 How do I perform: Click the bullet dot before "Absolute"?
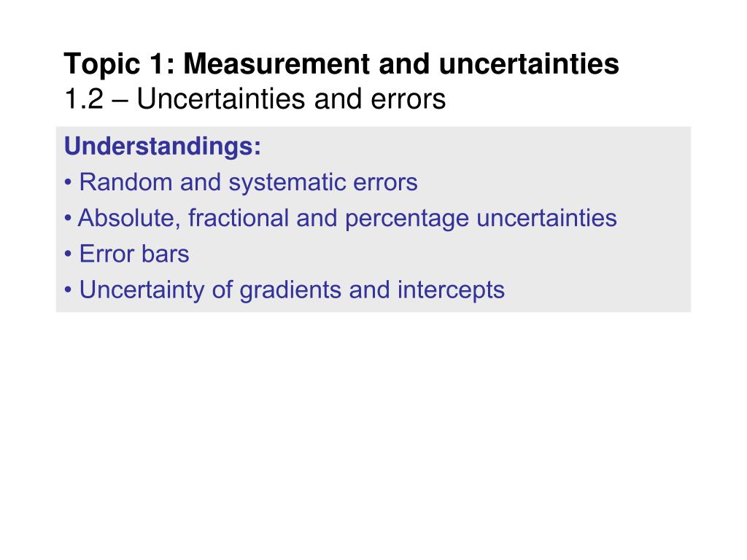coord(68,219)
